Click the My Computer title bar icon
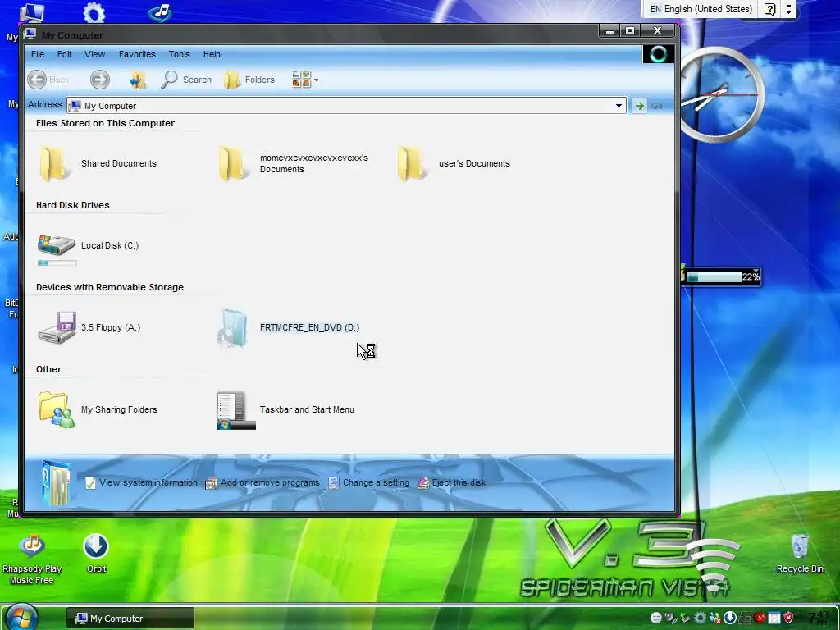Screen dimensions: 840x630 tap(30, 34)
